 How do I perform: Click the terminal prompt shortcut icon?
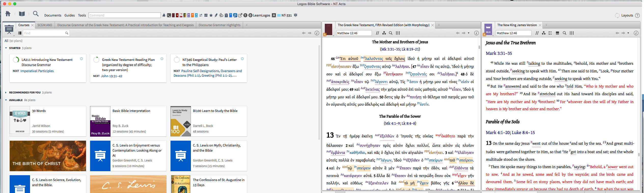[169, 15]
